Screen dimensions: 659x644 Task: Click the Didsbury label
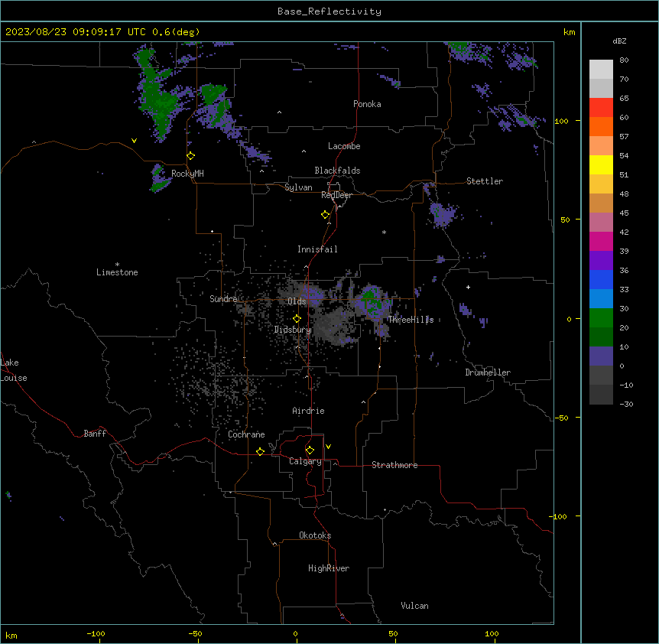click(293, 330)
